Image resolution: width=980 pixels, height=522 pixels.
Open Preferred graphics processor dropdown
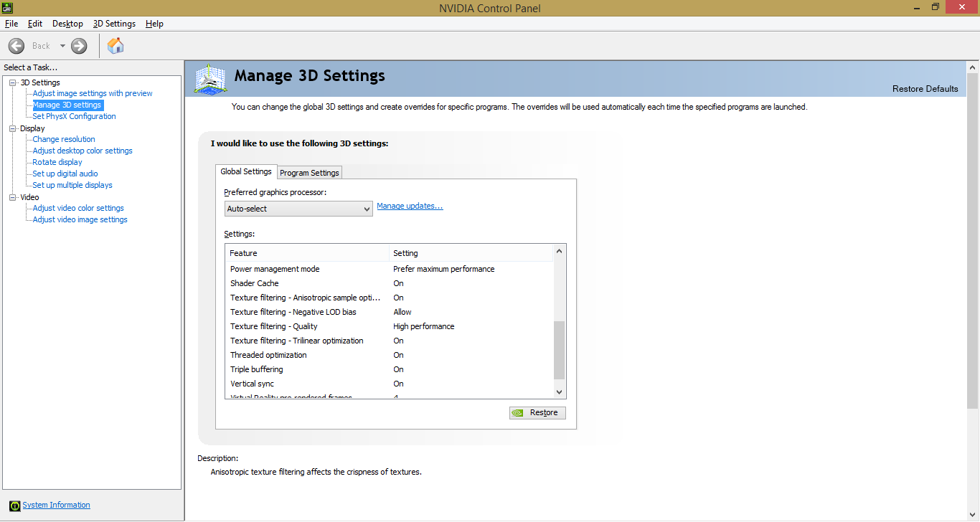298,209
